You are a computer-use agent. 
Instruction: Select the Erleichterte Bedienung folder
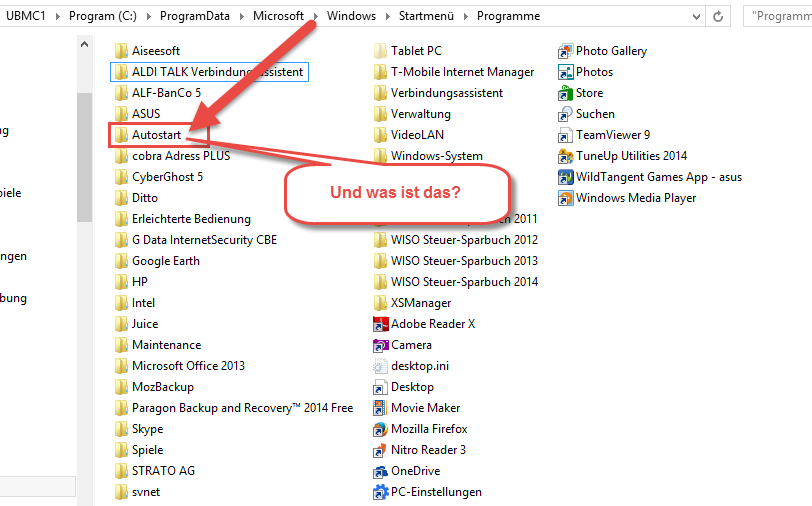click(183, 219)
